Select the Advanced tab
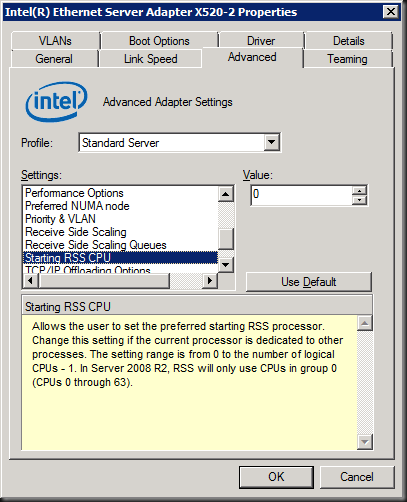The image size is (407, 502). 252,57
